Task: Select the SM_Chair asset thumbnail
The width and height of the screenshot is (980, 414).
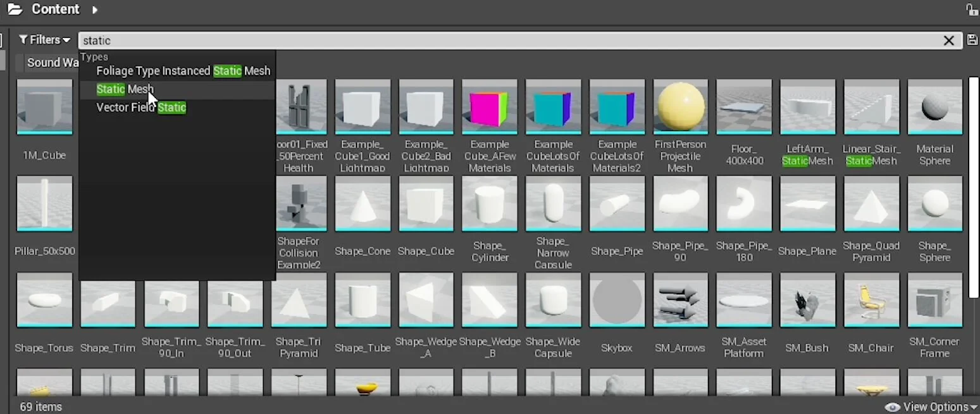Action: click(871, 300)
